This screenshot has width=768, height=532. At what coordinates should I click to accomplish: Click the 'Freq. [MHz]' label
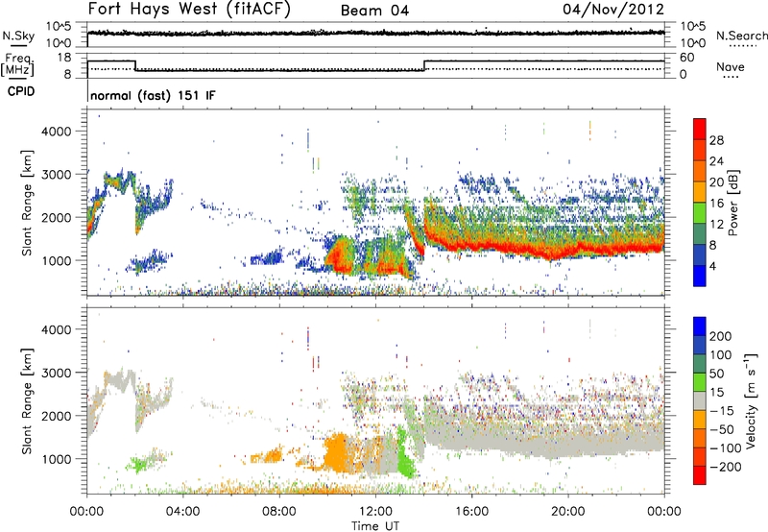point(17,64)
